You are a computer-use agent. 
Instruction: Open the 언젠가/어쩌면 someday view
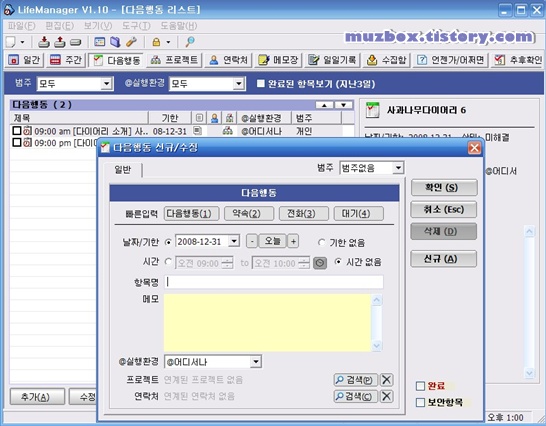[x=451, y=60]
